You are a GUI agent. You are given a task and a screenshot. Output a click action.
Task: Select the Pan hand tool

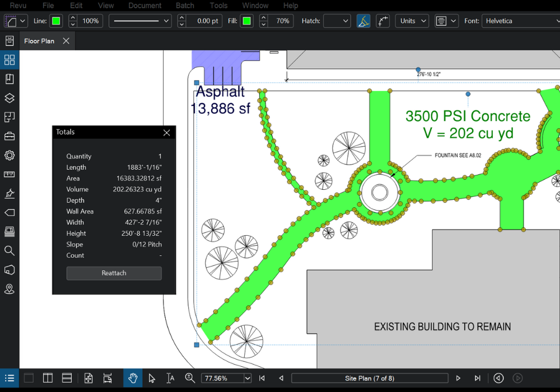[x=133, y=378]
